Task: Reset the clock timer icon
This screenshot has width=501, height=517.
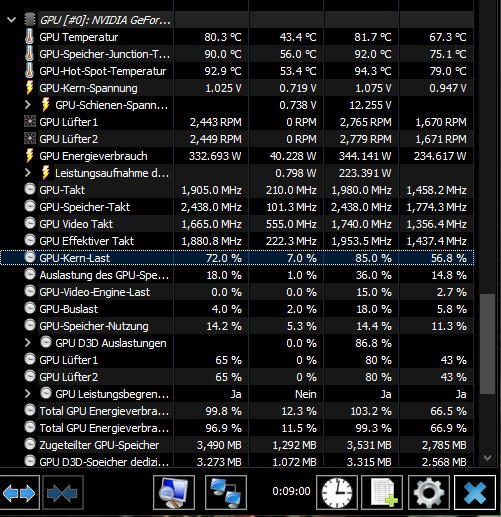Action: 337,493
